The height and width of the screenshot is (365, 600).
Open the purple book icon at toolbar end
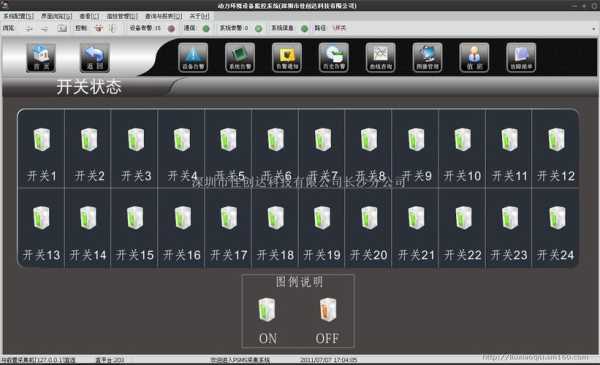click(x=521, y=57)
